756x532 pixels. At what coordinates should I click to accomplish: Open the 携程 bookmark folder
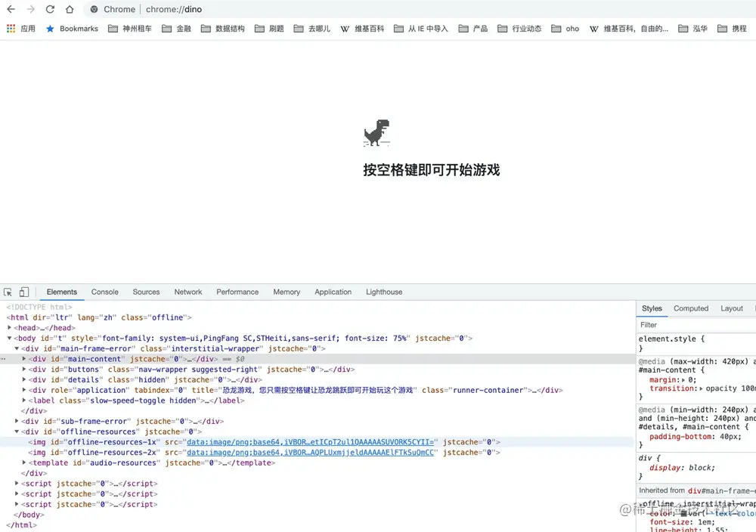[x=732, y=29]
